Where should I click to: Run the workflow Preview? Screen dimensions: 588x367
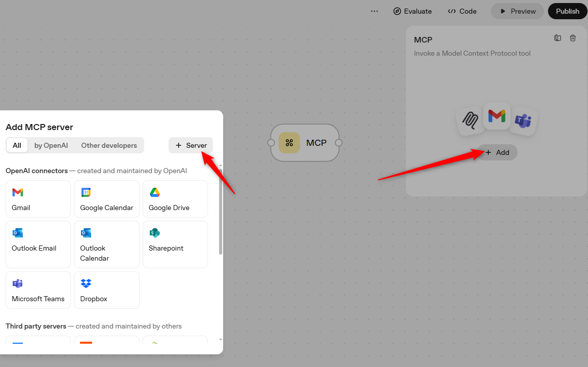517,11
